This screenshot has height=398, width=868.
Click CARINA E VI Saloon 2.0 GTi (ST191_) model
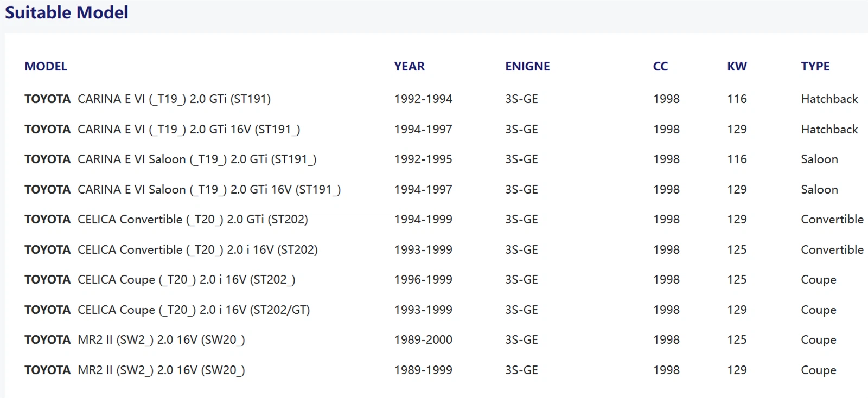coord(170,159)
